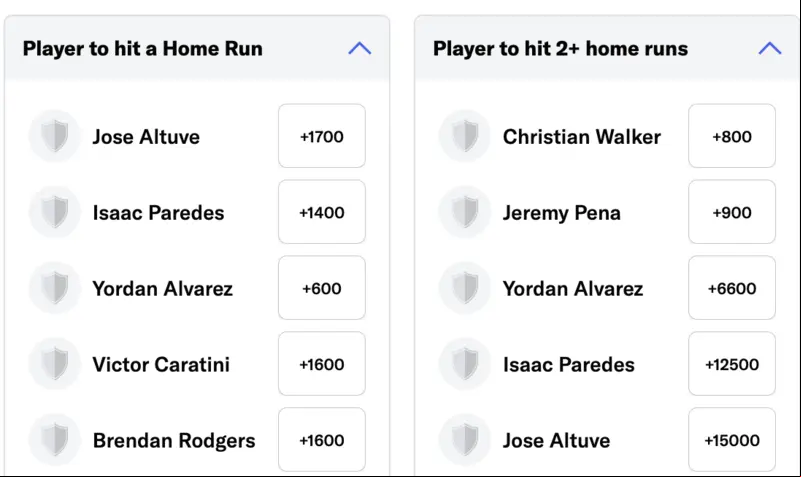
Task: Collapse the Player to hit a Home Run section
Action: [x=360, y=49]
